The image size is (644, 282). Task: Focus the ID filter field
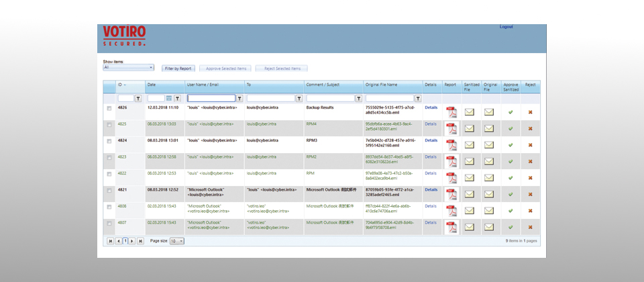125,99
